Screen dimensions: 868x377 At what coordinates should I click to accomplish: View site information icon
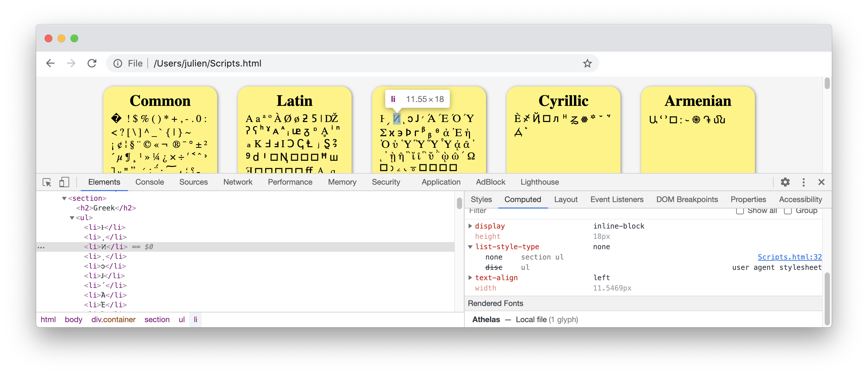tap(118, 63)
